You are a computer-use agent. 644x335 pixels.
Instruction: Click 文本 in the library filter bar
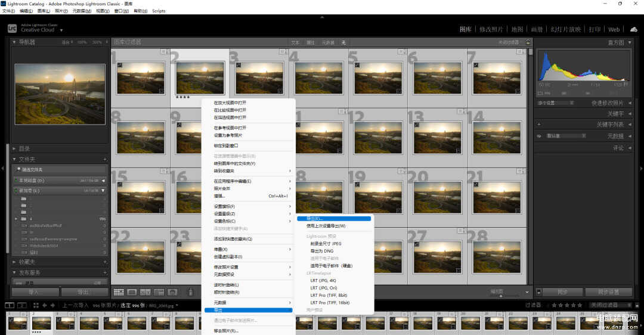tap(295, 42)
